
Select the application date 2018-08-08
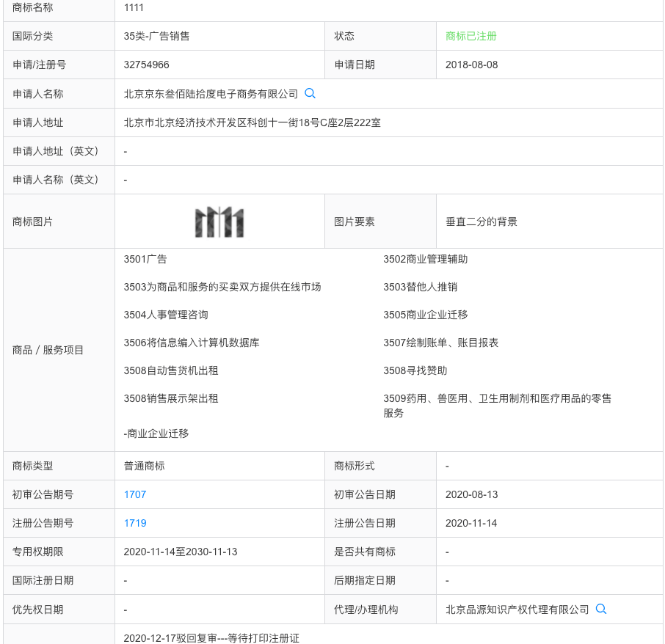(470, 65)
